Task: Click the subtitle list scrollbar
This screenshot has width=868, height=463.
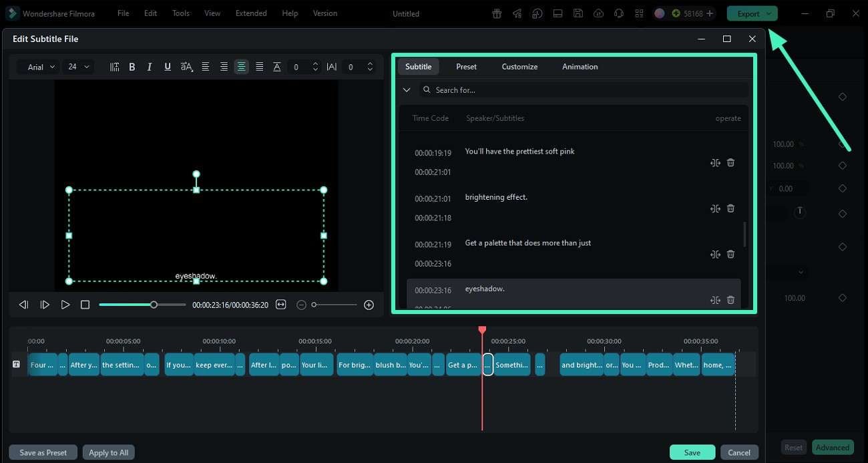Action: click(x=744, y=234)
